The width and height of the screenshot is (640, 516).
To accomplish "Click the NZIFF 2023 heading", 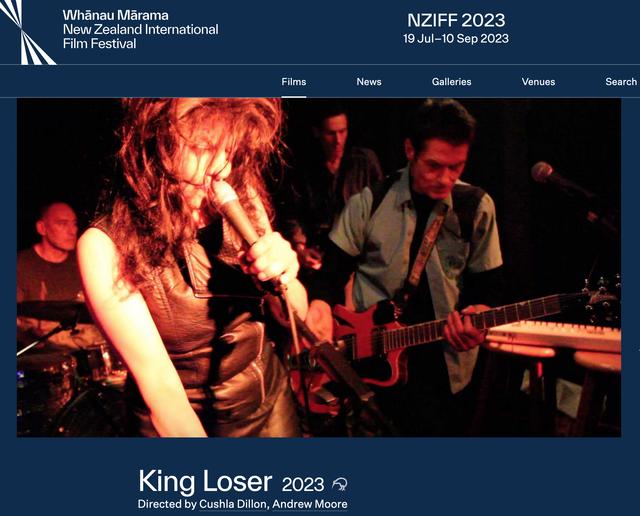I will [x=456, y=20].
